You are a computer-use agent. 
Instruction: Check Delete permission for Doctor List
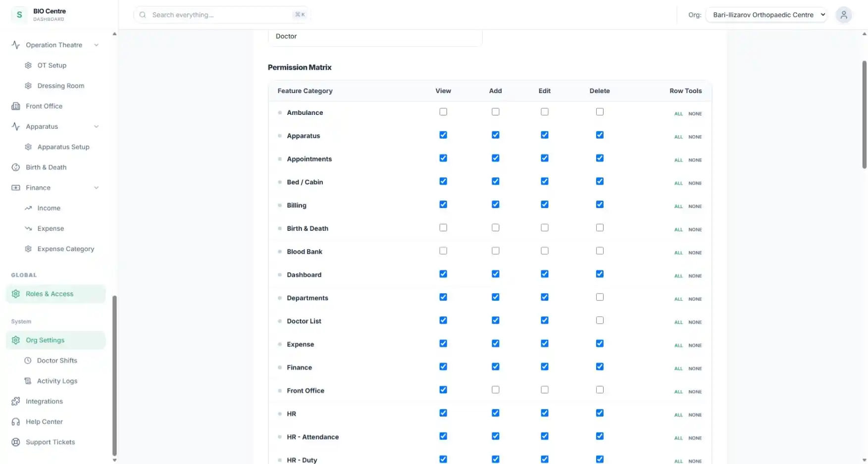click(x=600, y=320)
